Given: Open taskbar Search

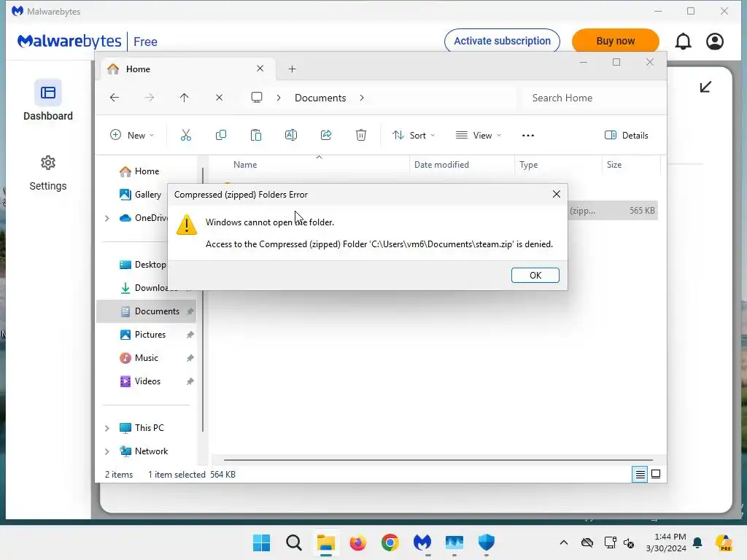Looking at the screenshot, I should pos(293,542).
